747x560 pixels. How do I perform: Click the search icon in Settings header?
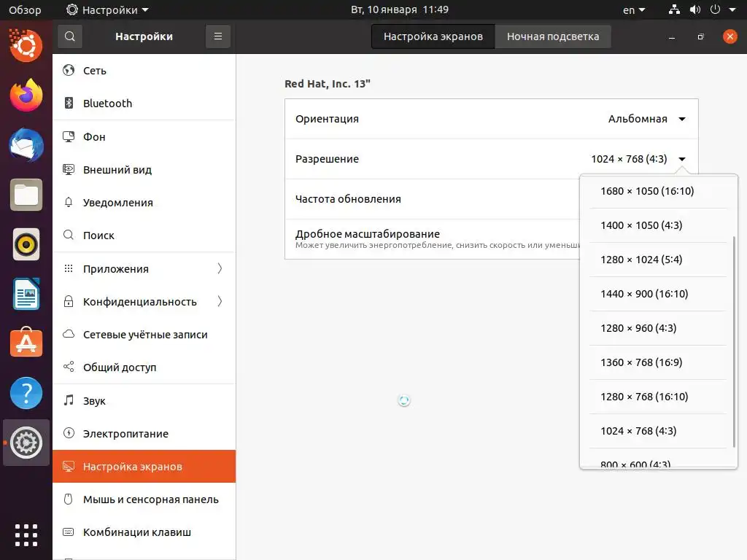coord(69,36)
